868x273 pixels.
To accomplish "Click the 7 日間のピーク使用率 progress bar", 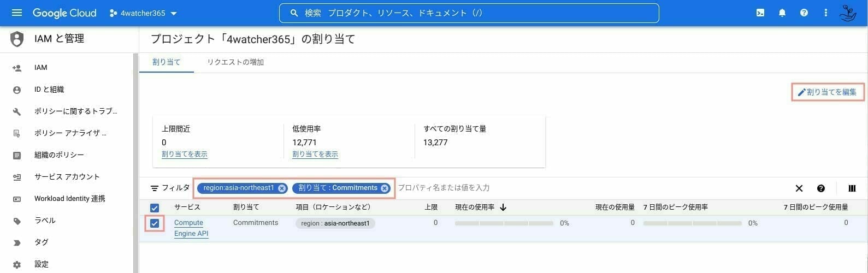I will coord(693,223).
